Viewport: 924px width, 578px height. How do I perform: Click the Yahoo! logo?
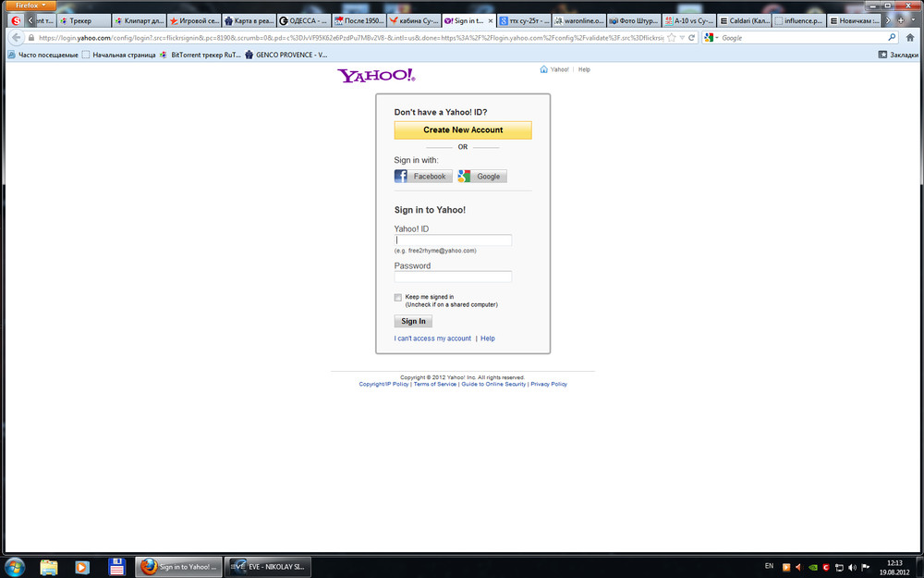tap(376, 76)
